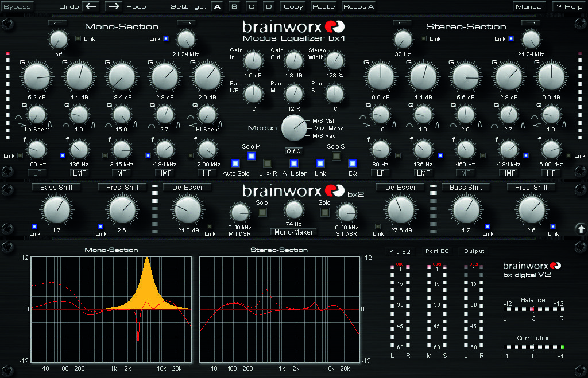588x378 pixels.
Task: Click the Mono-Maker 74 Hz knob
Action: [x=293, y=210]
